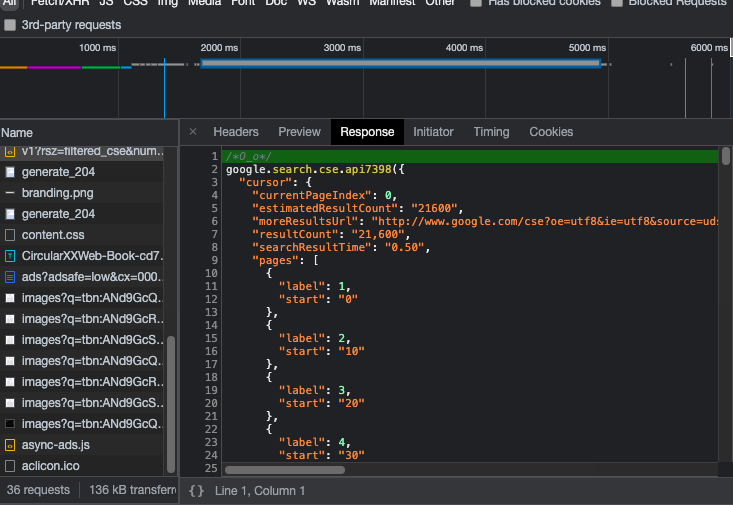Click the aclicon.ico file icon
This screenshot has width=733, height=505.
coord(10,466)
